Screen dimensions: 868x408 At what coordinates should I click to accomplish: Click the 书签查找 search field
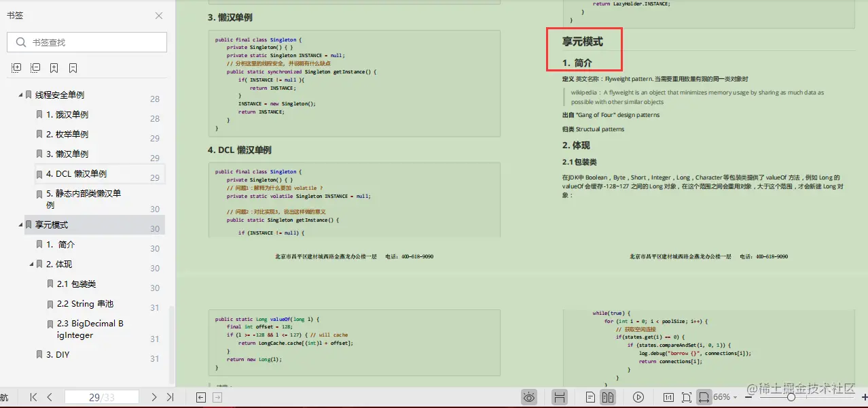click(x=87, y=42)
